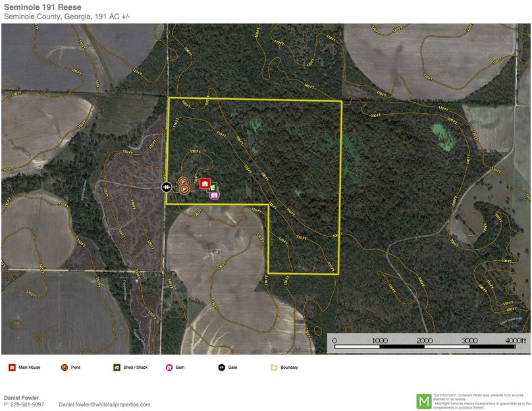Click the green MapRight M logo
This screenshot has height=411, width=532.
[425, 400]
